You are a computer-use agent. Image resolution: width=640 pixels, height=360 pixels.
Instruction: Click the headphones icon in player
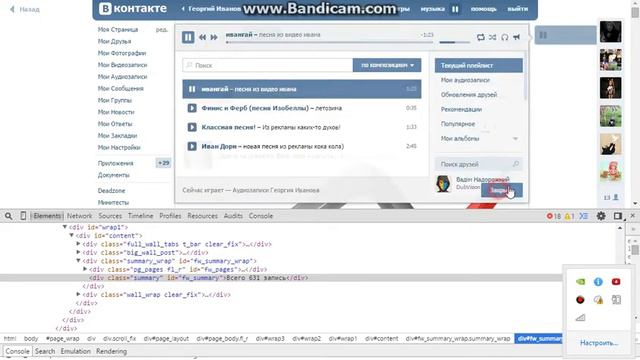(504, 38)
